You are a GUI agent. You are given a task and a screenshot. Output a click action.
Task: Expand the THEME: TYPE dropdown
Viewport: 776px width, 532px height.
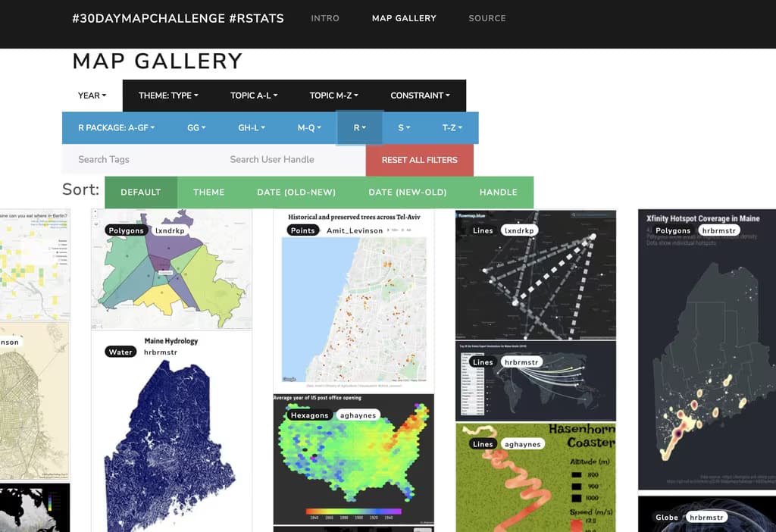pos(167,95)
